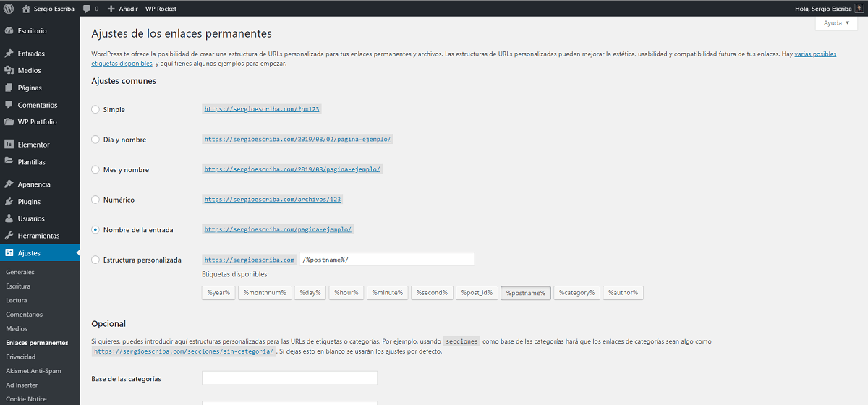The image size is (868, 405).
Task: Click the Base de las categorías field
Action: click(x=289, y=378)
